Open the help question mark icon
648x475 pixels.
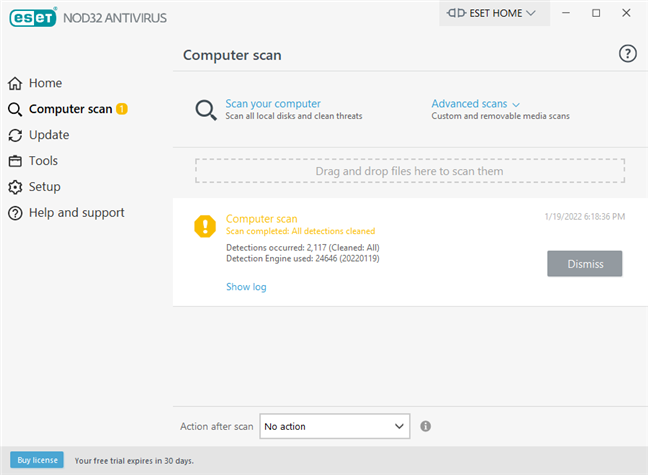pyautogui.click(x=627, y=53)
